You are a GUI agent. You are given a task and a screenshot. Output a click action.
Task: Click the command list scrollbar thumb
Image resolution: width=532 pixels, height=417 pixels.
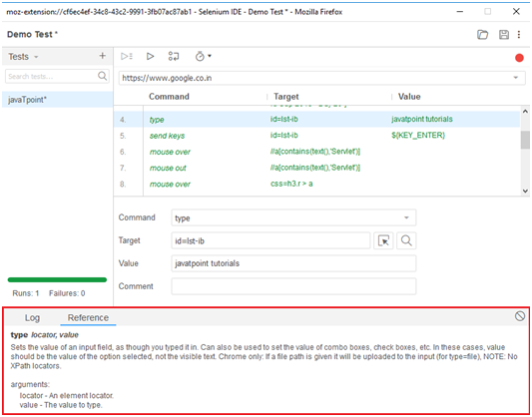pos(525,140)
